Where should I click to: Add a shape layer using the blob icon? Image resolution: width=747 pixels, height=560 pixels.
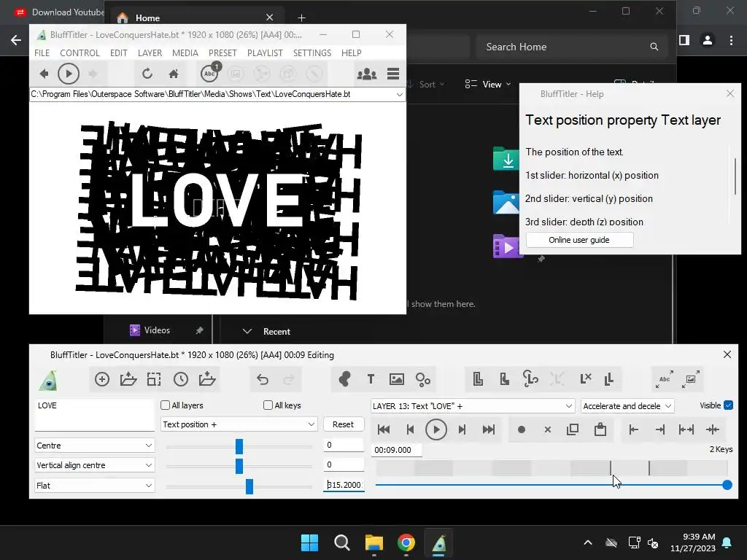click(x=344, y=379)
